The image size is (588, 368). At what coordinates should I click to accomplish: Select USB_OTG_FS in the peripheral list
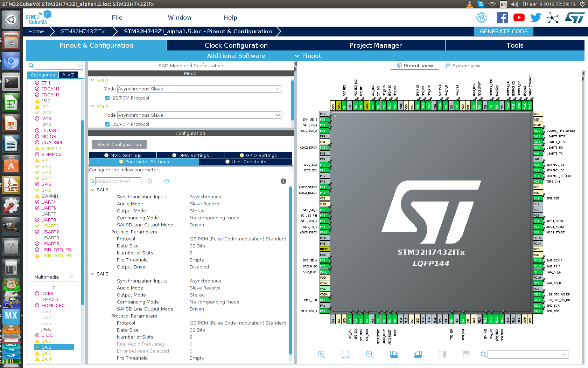click(x=56, y=250)
